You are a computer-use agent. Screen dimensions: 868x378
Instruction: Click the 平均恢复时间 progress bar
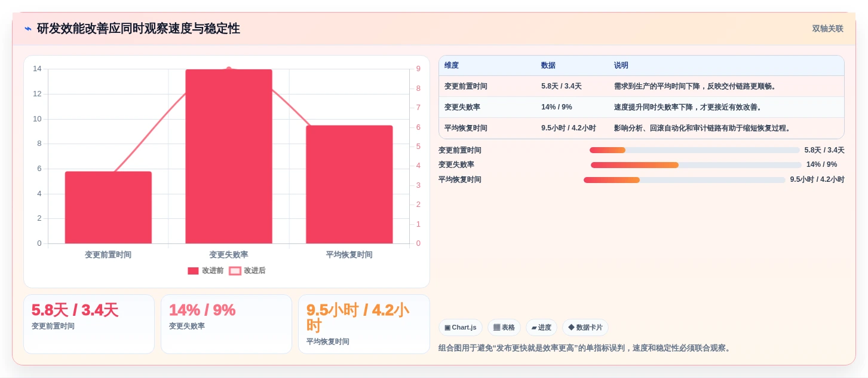pyautogui.click(x=685, y=180)
